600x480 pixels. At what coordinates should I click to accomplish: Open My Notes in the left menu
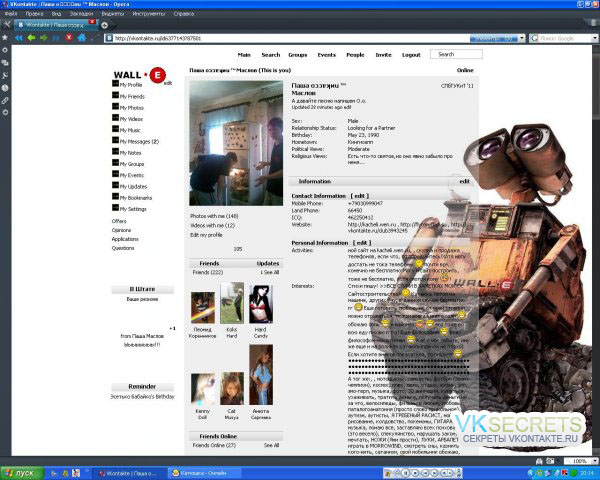point(130,153)
